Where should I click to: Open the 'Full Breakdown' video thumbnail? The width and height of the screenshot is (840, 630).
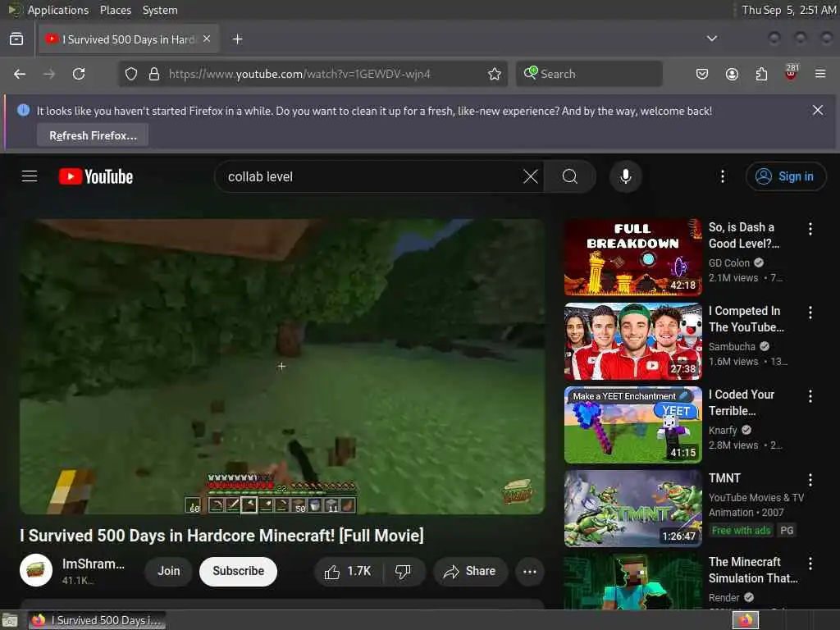click(x=632, y=257)
